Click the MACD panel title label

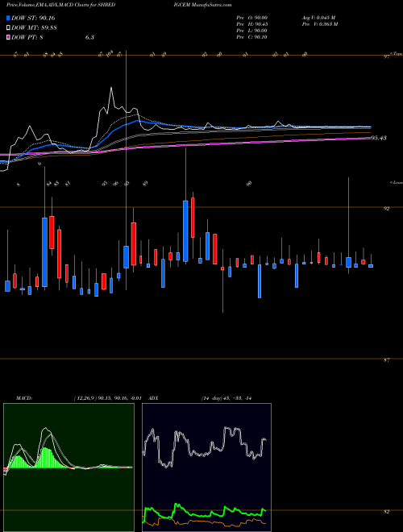[x=23, y=398]
